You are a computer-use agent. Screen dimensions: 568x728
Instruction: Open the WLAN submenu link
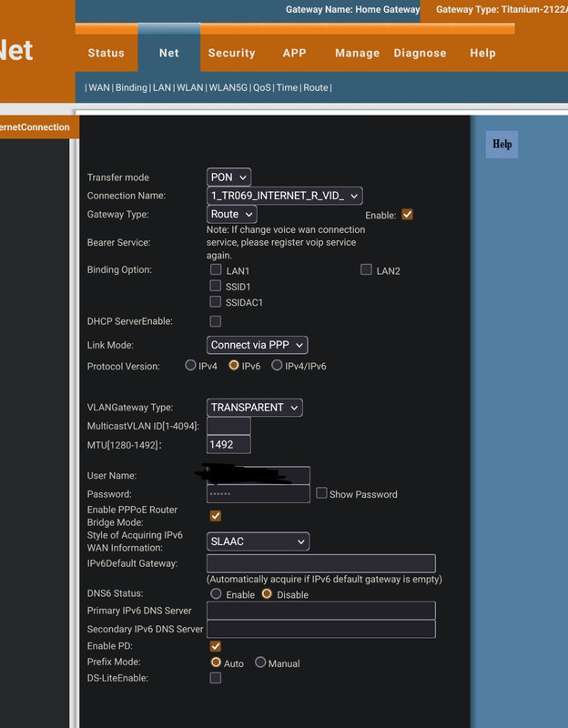tap(190, 87)
